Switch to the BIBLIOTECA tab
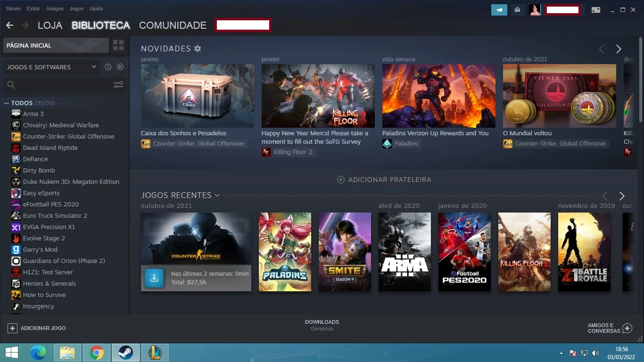 [x=101, y=25]
